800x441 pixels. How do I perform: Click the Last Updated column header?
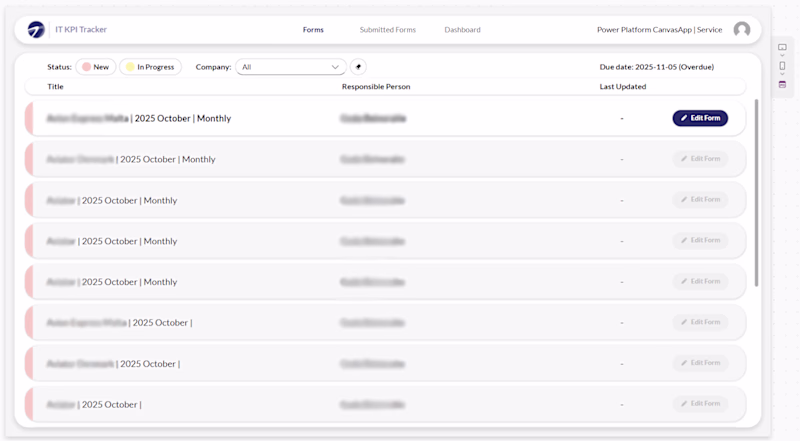[x=622, y=87]
